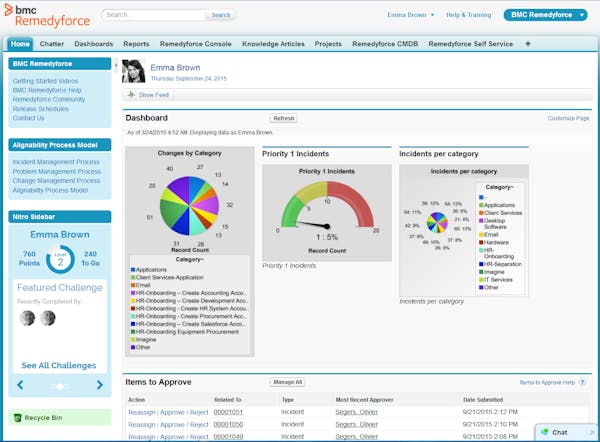Click the plus icon in navigation tabs
The width and height of the screenshot is (600, 442).
[x=528, y=44]
